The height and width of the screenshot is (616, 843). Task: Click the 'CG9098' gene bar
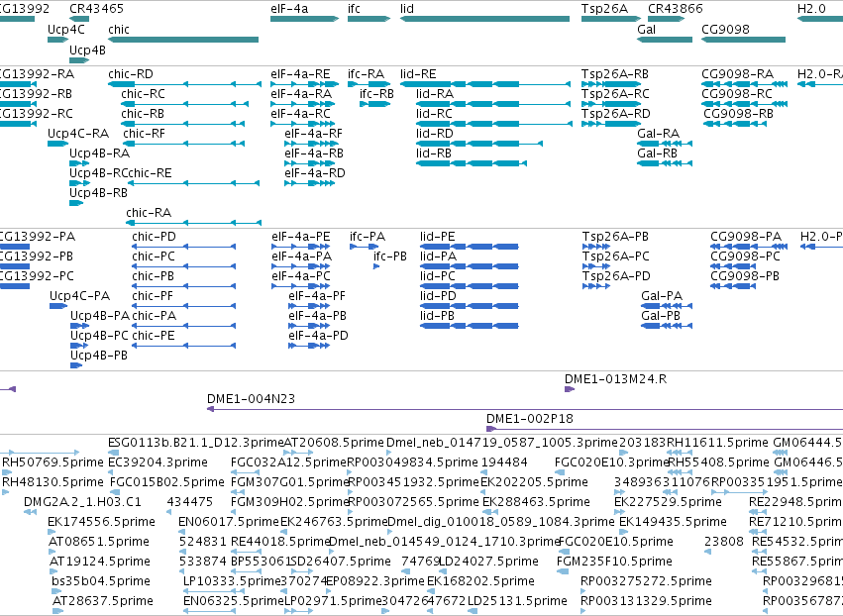point(744,40)
